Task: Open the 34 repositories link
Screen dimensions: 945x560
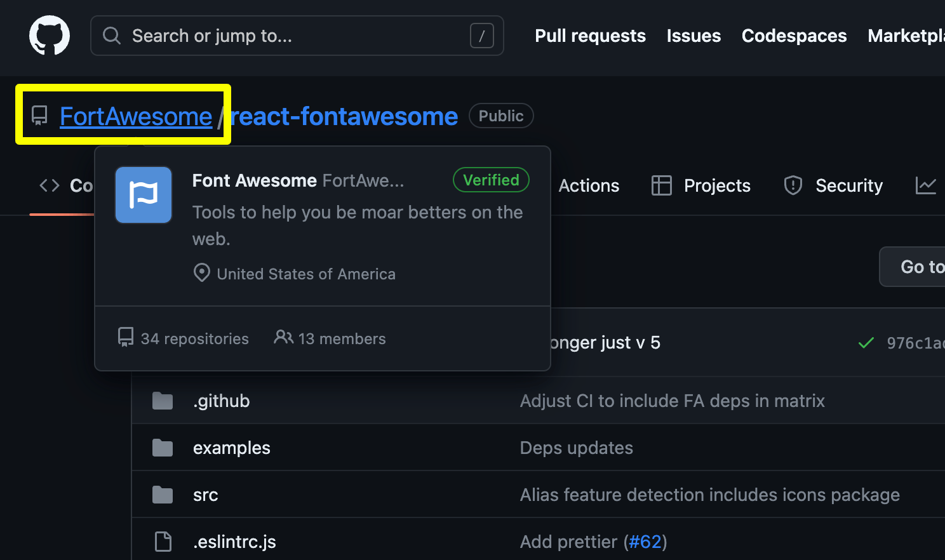Action: click(x=184, y=338)
